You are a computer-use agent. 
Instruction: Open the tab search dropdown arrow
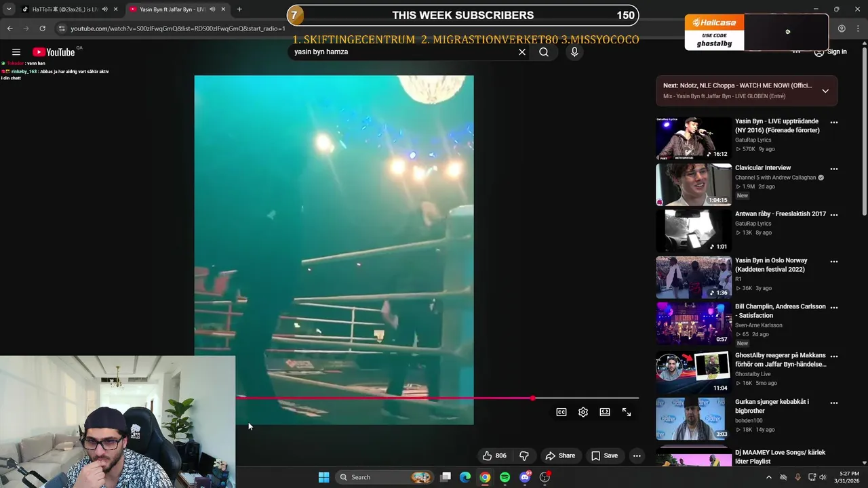coord(9,9)
